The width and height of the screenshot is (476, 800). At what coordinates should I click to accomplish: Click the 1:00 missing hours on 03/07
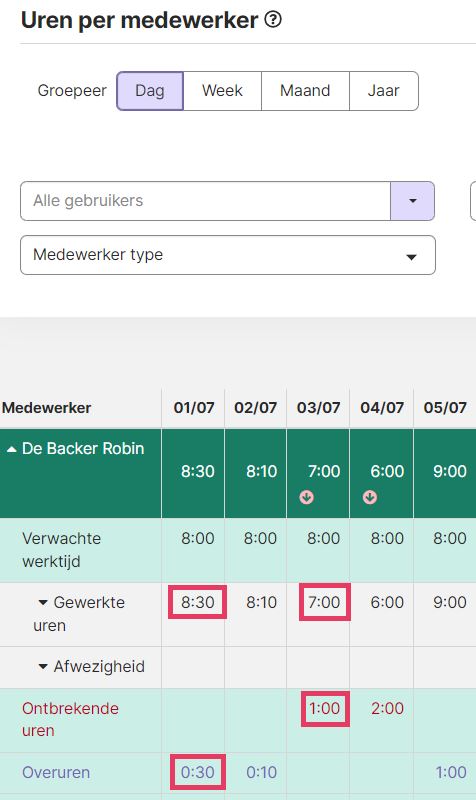click(324, 709)
